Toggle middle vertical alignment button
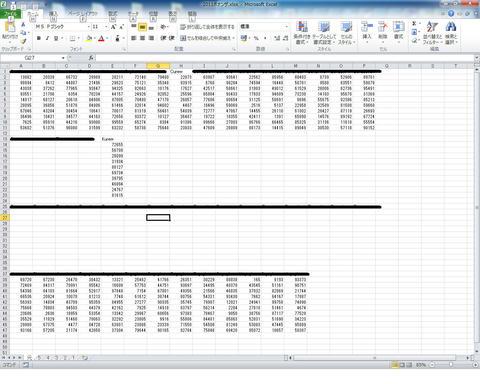Image resolution: width=480 pixels, height=384 pixels. (x=142, y=27)
